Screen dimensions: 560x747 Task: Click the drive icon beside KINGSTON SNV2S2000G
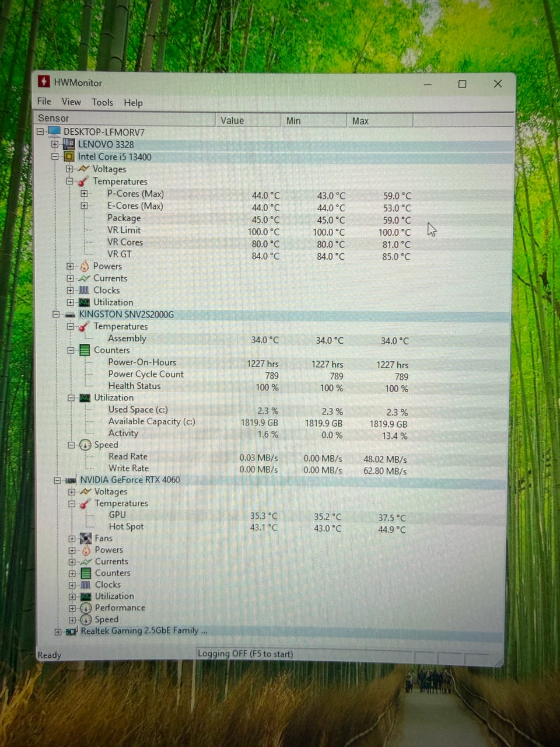pyautogui.click(x=70, y=315)
